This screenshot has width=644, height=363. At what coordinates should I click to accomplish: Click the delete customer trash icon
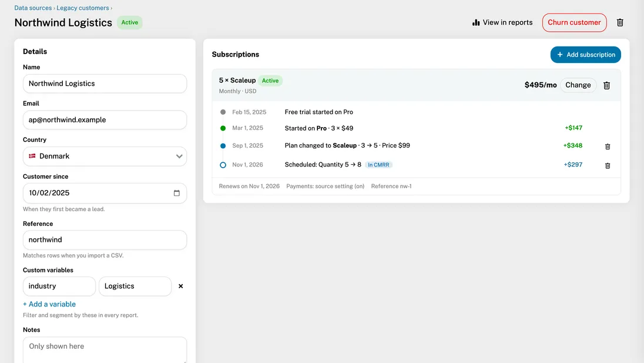tap(620, 22)
